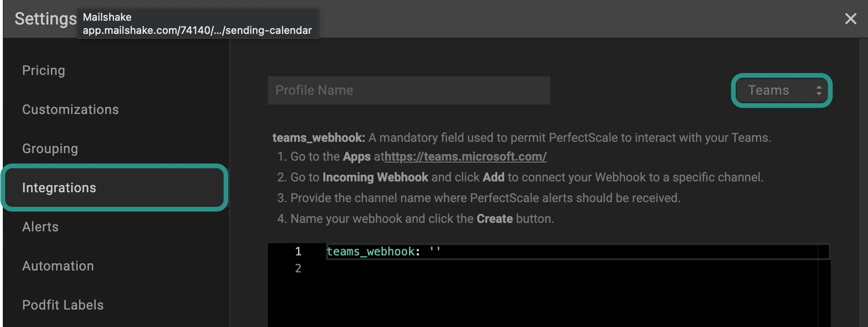Select Grouping in the settings sidebar

pos(50,148)
